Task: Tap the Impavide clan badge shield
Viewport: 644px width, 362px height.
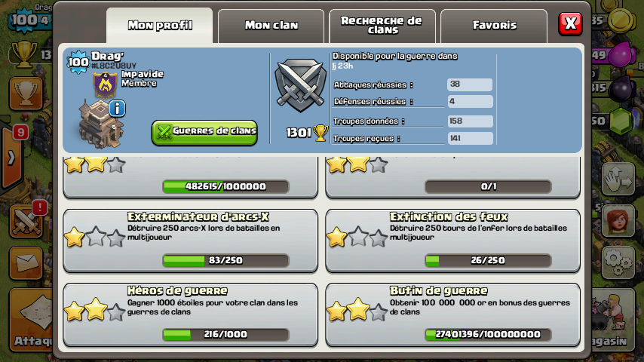Action: pos(105,85)
